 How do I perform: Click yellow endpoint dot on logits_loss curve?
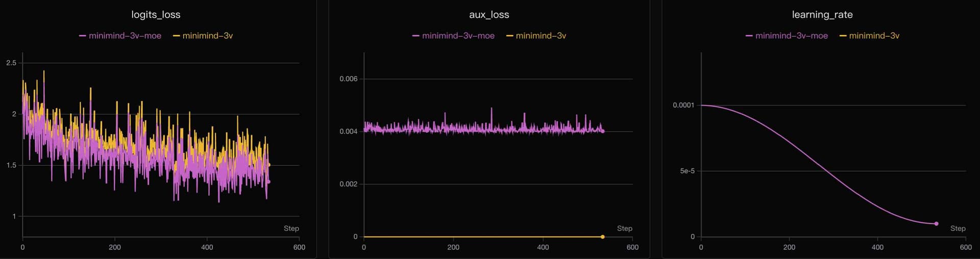269,165
